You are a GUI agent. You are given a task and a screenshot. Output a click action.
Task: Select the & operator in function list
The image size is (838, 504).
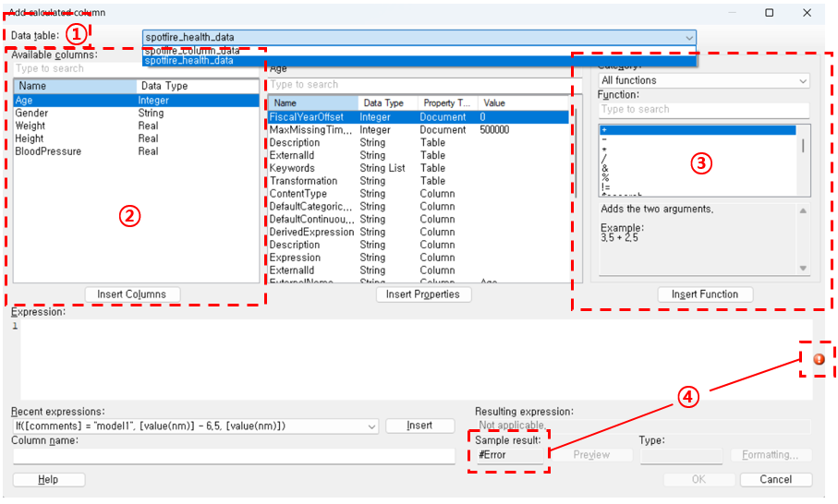pyautogui.click(x=698, y=169)
